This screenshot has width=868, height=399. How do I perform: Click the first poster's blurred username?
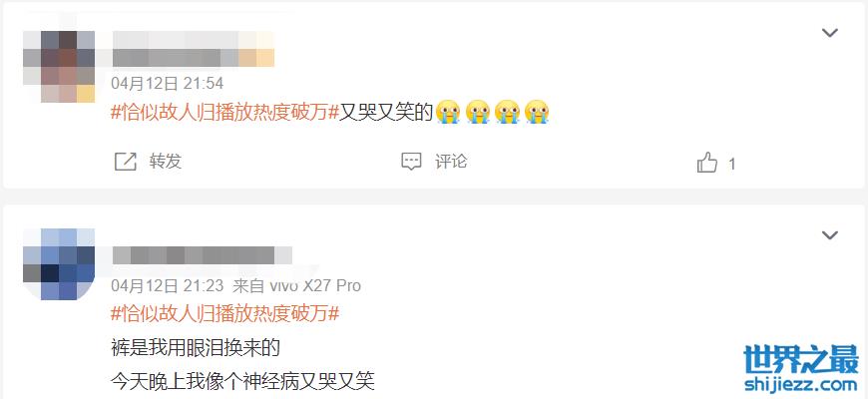coord(194,49)
